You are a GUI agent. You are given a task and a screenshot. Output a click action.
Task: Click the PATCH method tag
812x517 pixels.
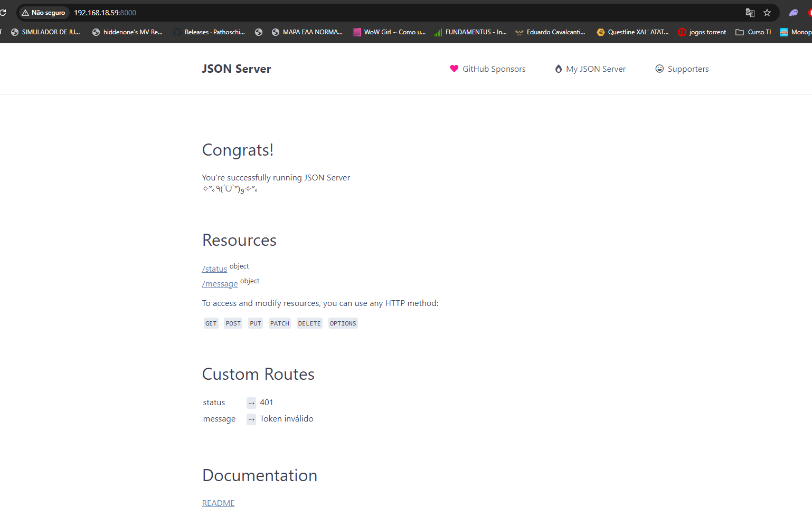point(280,323)
